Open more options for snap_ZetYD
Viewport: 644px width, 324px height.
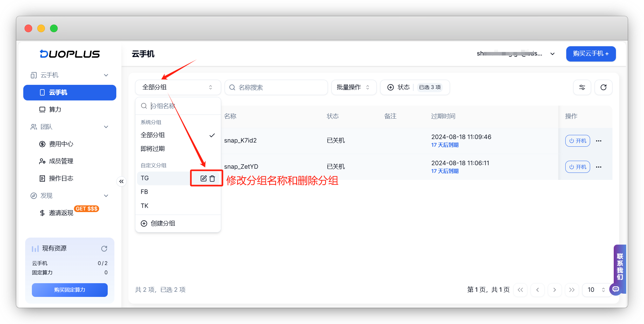pyautogui.click(x=599, y=167)
